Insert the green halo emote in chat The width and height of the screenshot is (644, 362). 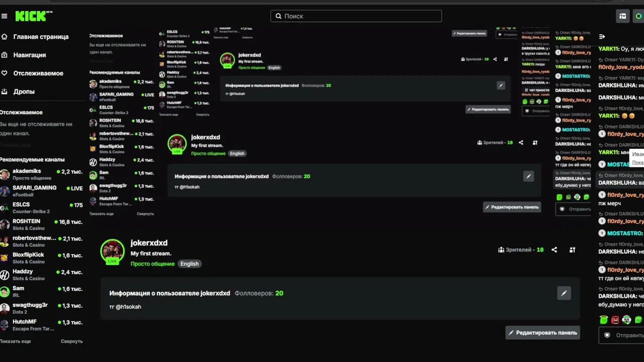(604, 320)
